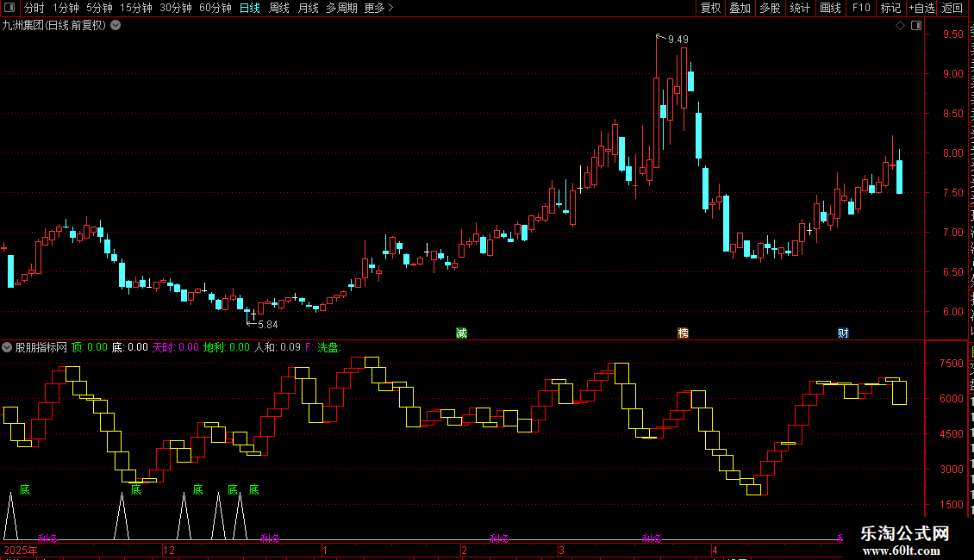Click the 2025年 timeline label
The image size is (974, 560).
tap(21, 550)
